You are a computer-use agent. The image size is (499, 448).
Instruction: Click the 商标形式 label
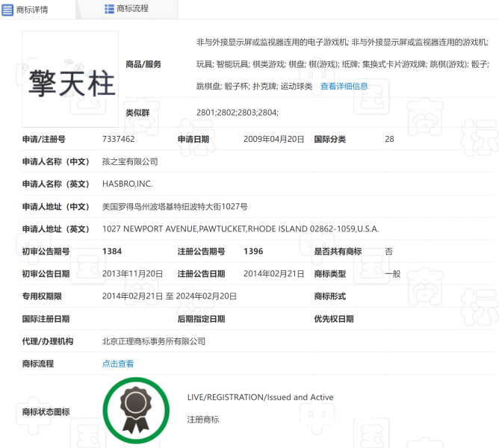[329, 296]
